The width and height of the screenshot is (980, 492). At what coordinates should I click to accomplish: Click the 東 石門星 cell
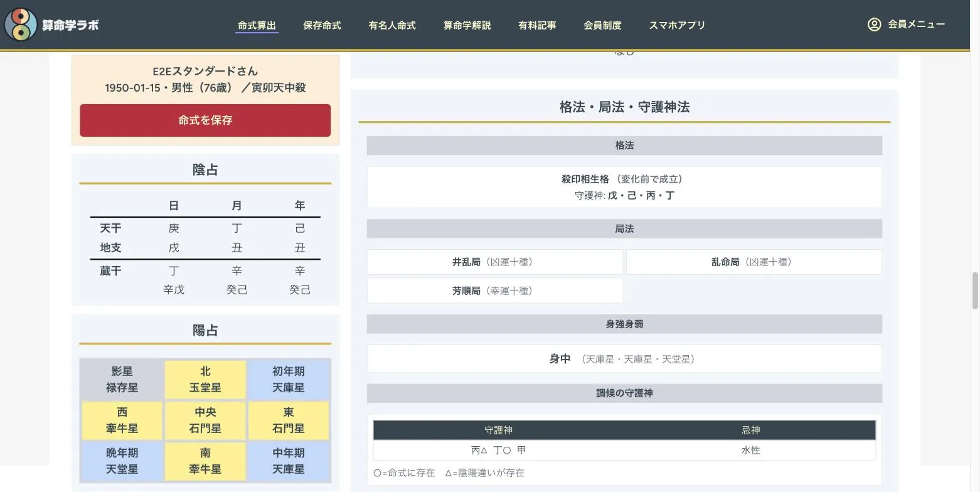[x=289, y=420]
